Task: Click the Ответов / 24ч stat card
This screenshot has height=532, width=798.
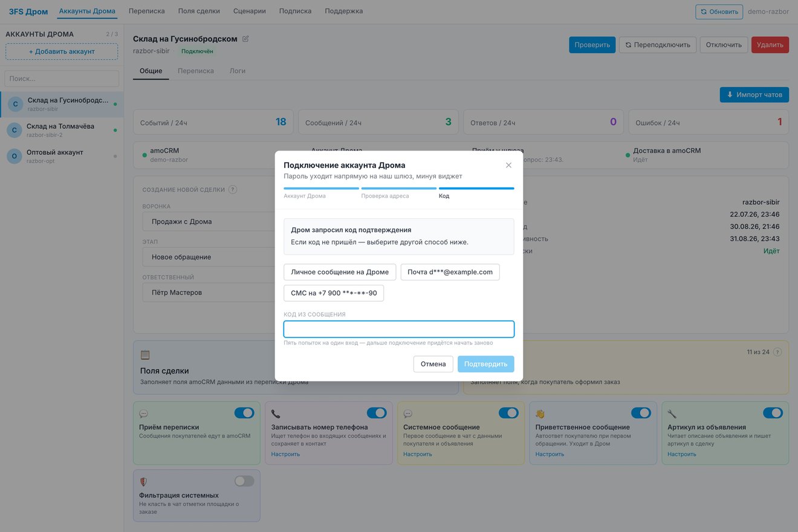Action: pos(543,122)
